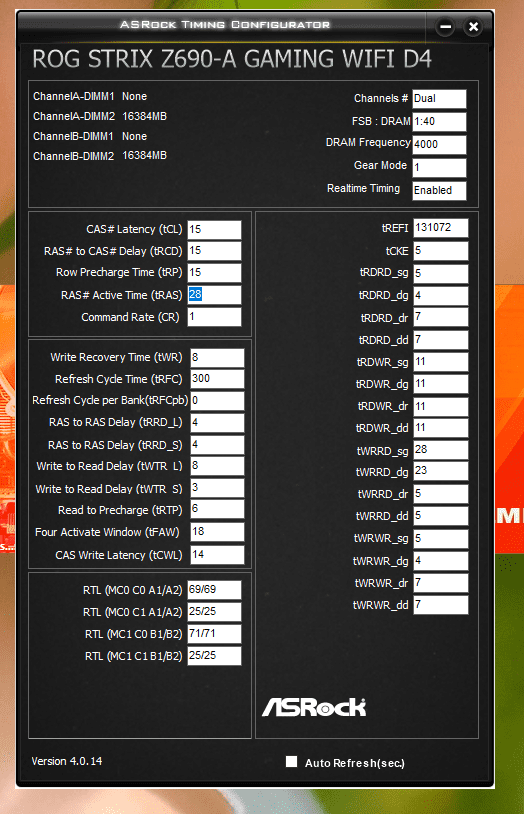Screen dimensions: 524x814
Task: Close the ASRock Timing Configurator window
Action: (x=473, y=26)
